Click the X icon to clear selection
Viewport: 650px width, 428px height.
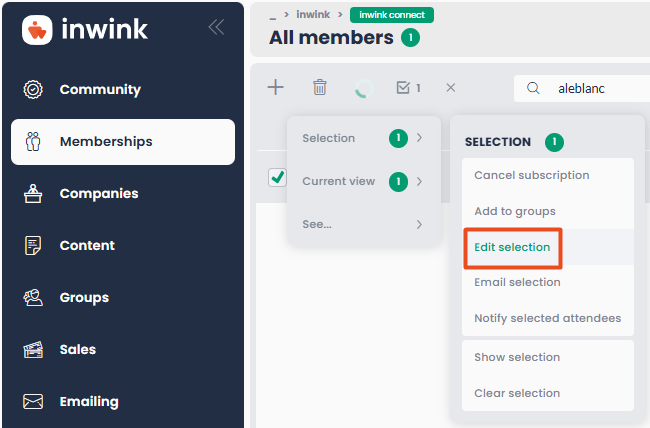pyautogui.click(x=450, y=88)
